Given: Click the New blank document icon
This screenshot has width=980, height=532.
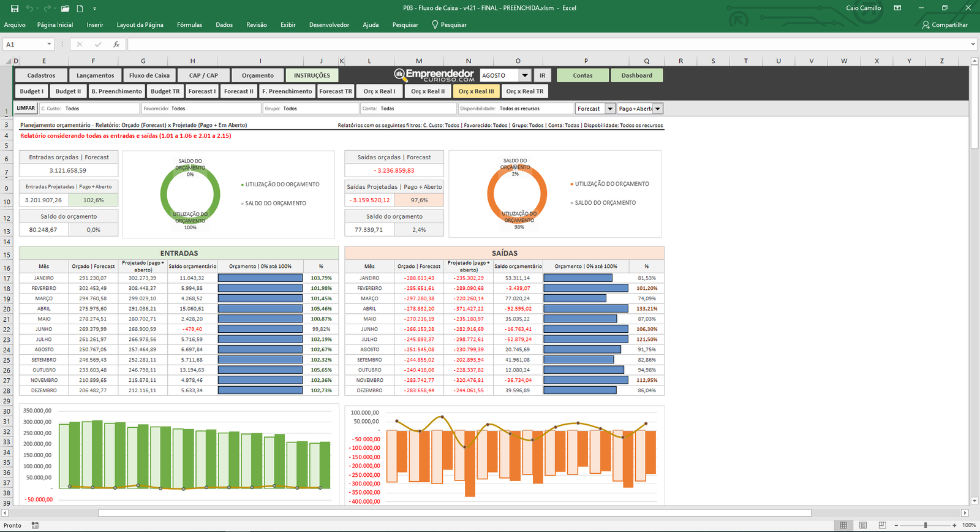Looking at the screenshot, I should [x=80, y=9].
